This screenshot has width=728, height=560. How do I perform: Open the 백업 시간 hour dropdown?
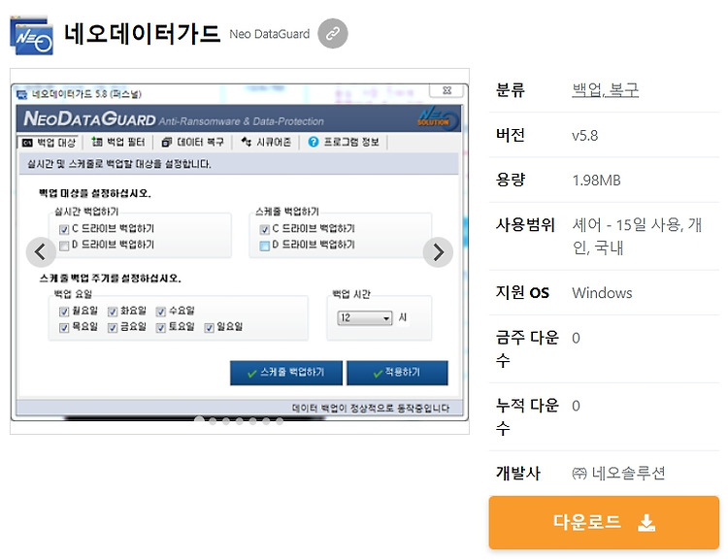click(364, 318)
